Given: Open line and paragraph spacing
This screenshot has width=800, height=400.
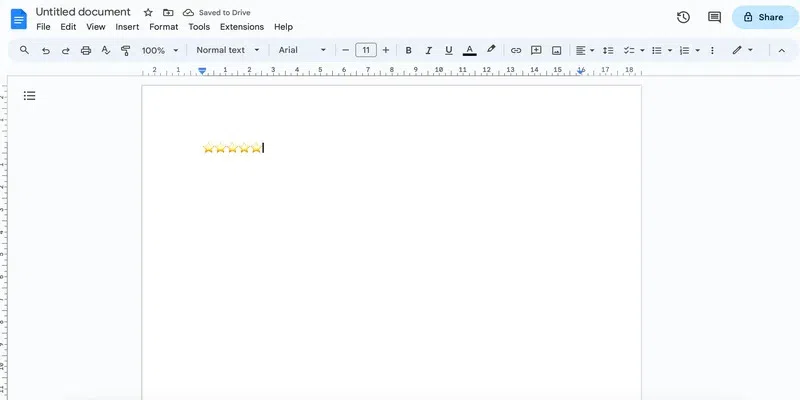Looking at the screenshot, I should click(608, 51).
